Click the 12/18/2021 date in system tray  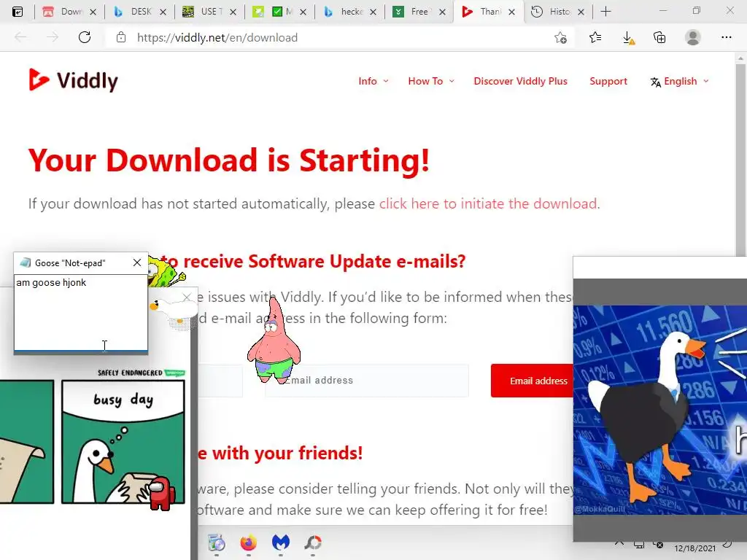694,548
